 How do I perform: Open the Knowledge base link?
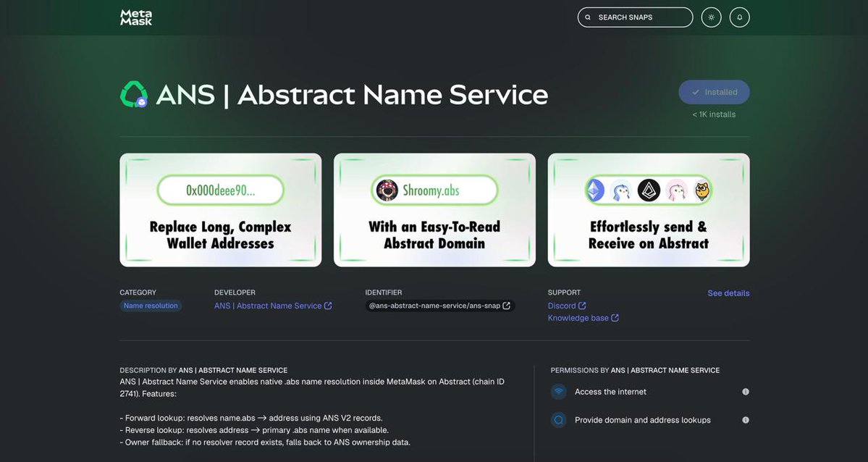(x=578, y=317)
